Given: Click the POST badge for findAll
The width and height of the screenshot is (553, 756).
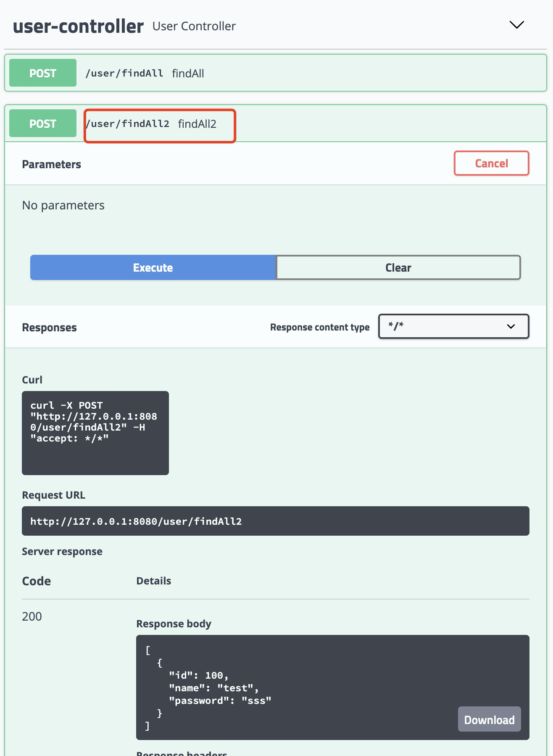Looking at the screenshot, I should 43,73.
